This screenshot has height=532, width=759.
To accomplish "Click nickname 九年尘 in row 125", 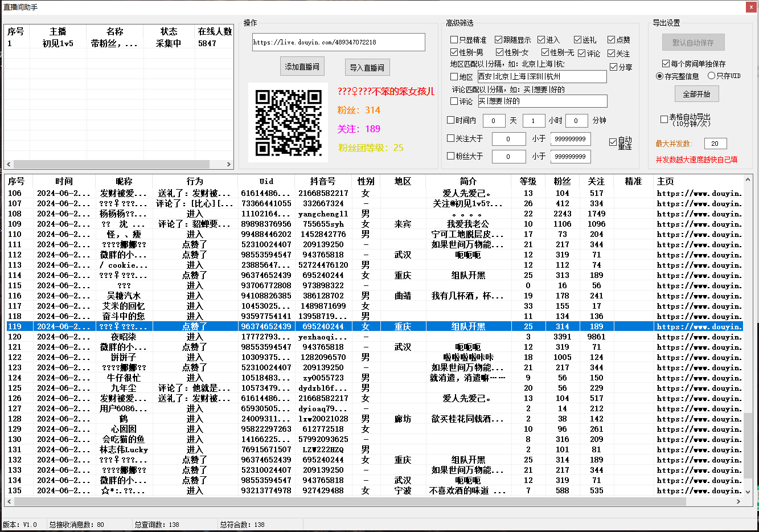I will coord(124,388).
